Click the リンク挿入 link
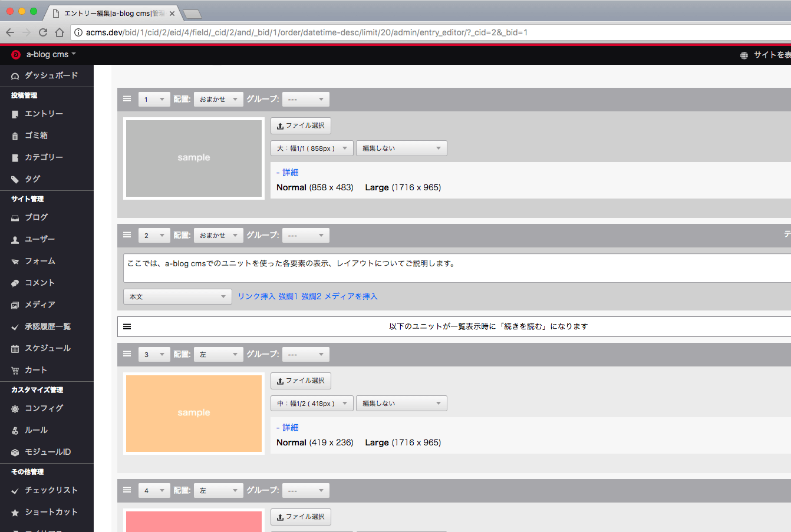Image resolution: width=791 pixels, height=532 pixels. [x=256, y=296]
